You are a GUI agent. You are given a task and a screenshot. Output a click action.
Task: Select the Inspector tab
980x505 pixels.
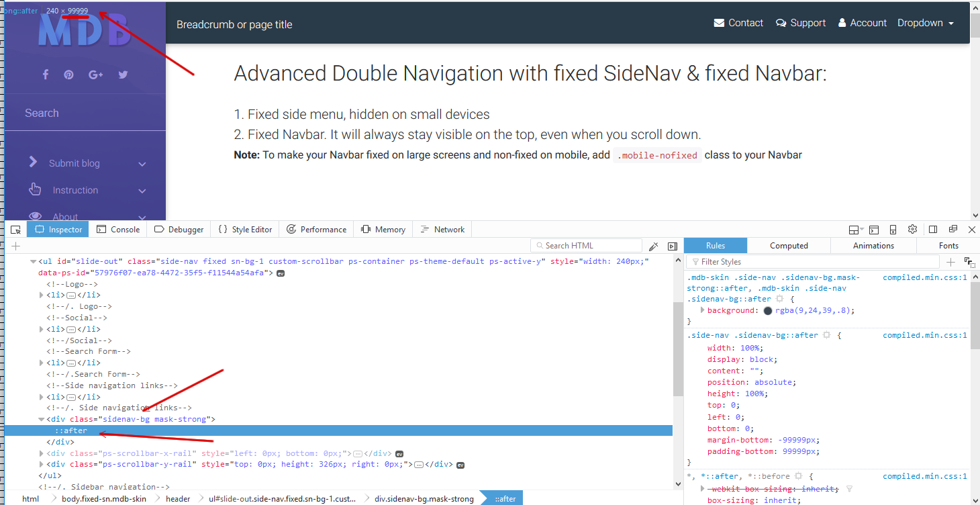pos(58,230)
